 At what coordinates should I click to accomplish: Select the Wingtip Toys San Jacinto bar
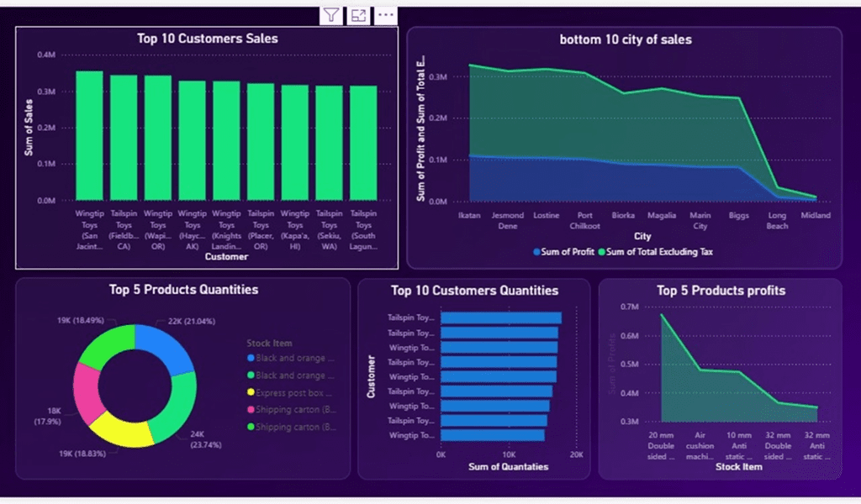89,136
